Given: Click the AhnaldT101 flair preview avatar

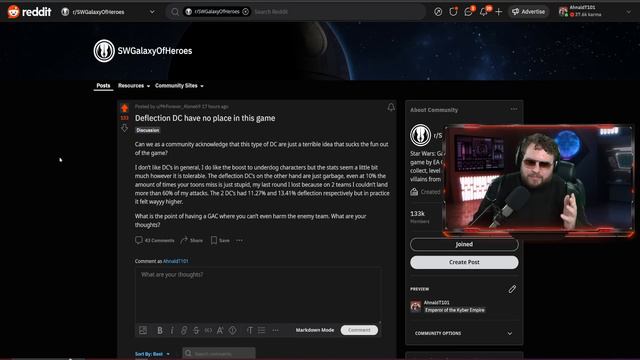Looking at the screenshot, I should point(416,306).
